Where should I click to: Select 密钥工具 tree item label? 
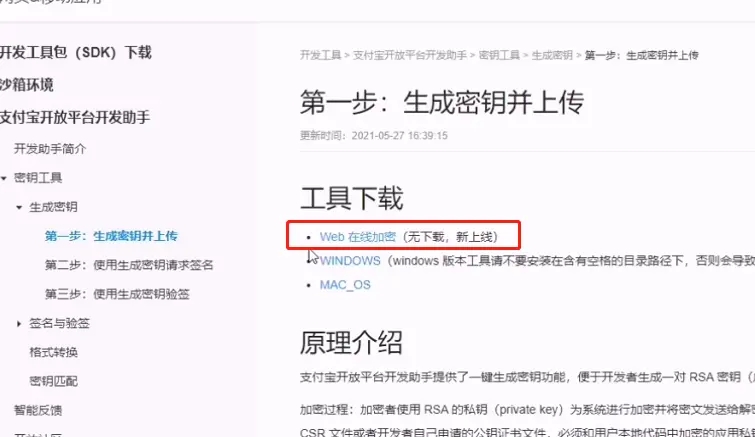tap(38, 178)
